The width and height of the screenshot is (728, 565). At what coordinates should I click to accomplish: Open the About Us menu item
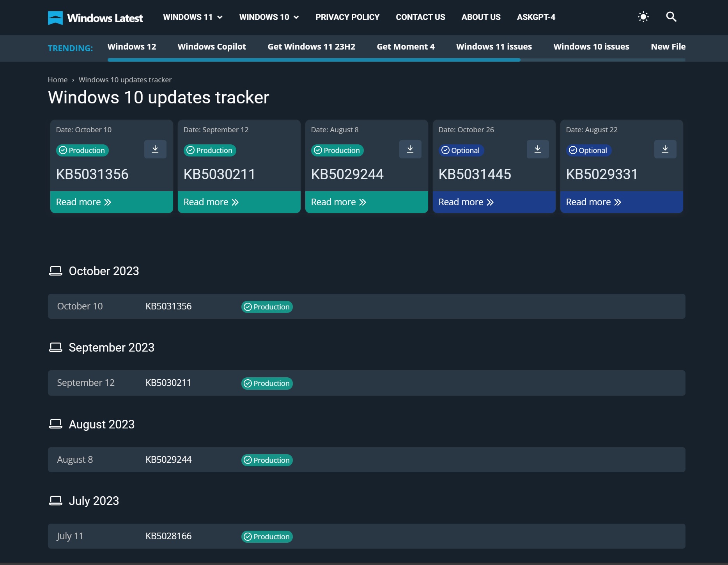pyautogui.click(x=481, y=17)
